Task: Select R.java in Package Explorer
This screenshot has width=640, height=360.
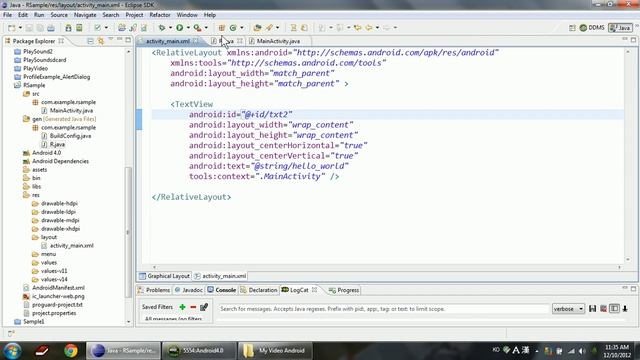Action: [57, 144]
